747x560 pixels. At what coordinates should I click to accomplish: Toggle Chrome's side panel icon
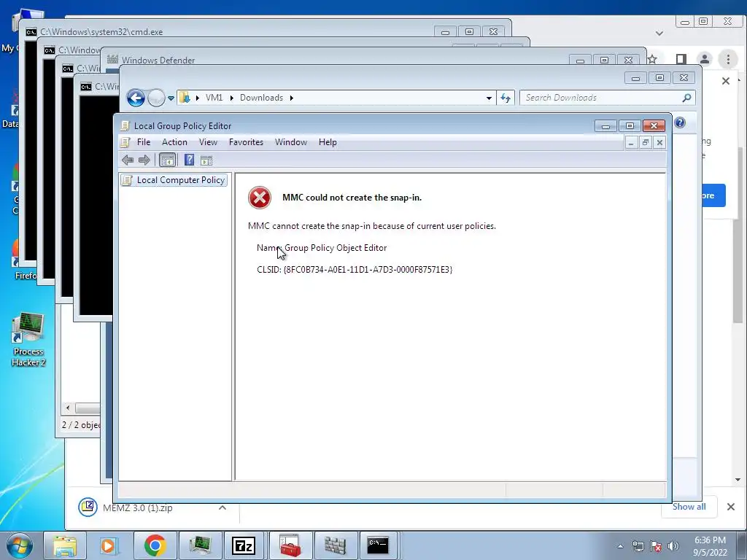click(x=681, y=59)
